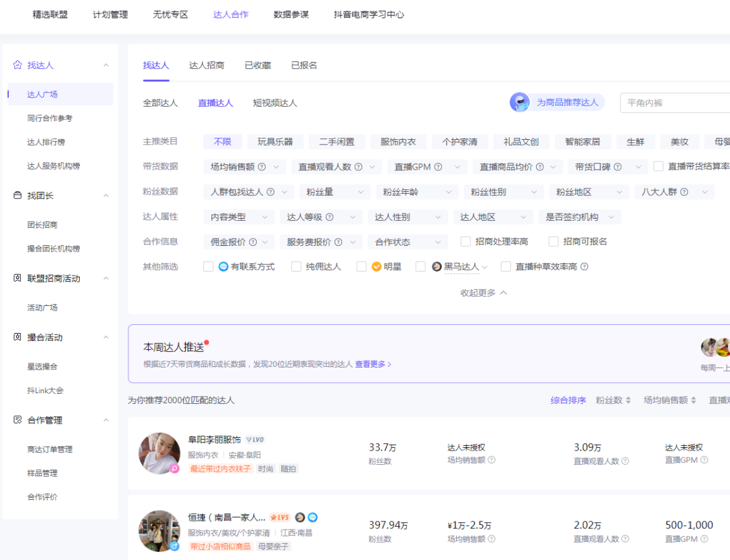Select the 合作管理 sidebar icon
Screen dimensions: 730x560
click(18, 419)
